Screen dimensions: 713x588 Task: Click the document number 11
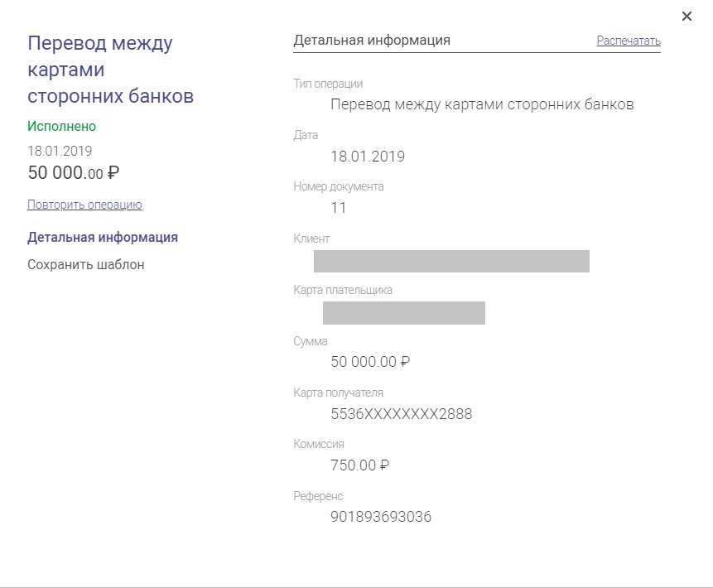coord(339,208)
